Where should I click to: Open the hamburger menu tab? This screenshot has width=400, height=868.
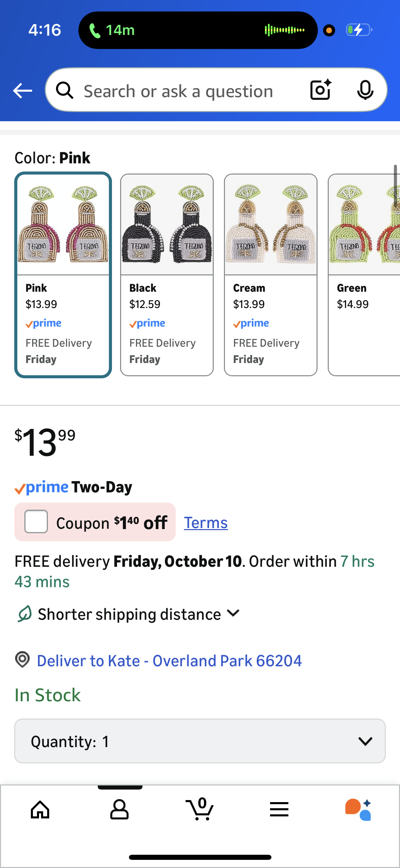pyautogui.click(x=279, y=810)
